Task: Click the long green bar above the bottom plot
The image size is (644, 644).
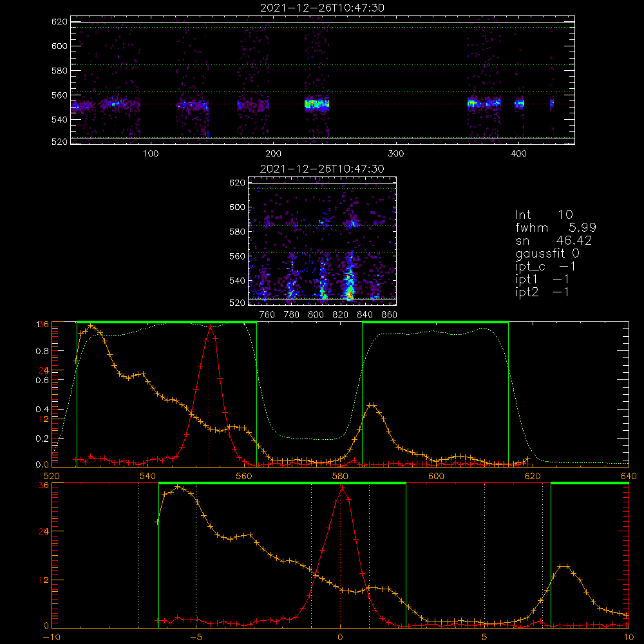Action: [282, 483]
